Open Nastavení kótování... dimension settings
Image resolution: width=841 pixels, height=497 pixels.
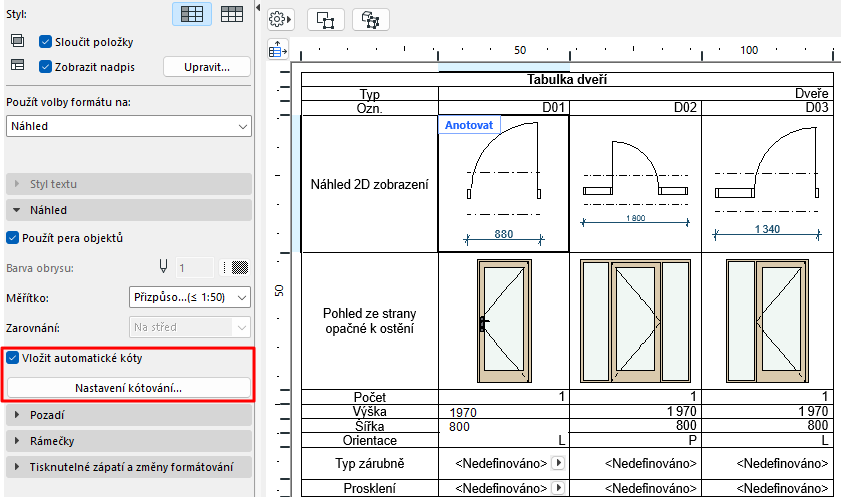coord(128,388)
